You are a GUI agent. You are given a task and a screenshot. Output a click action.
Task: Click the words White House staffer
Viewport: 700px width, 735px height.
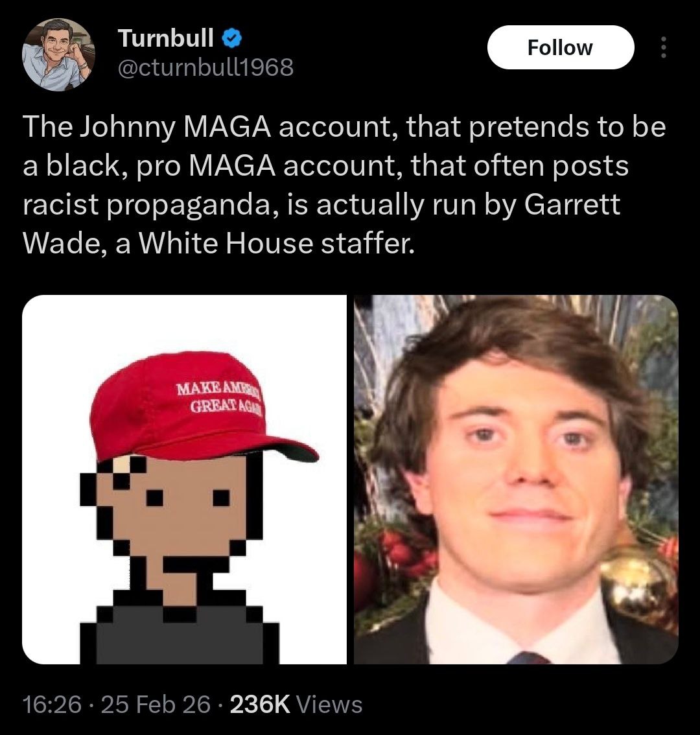[277, 244]
